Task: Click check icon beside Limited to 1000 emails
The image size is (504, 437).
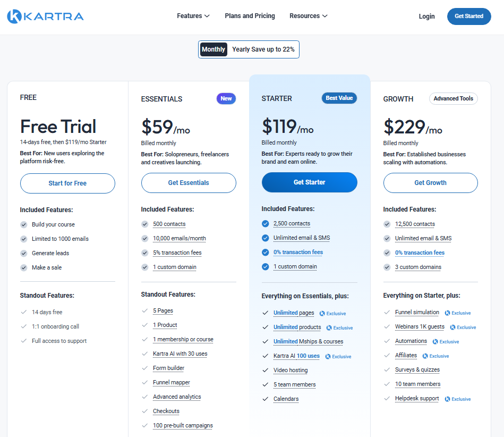Action: (x=24, y=239)
